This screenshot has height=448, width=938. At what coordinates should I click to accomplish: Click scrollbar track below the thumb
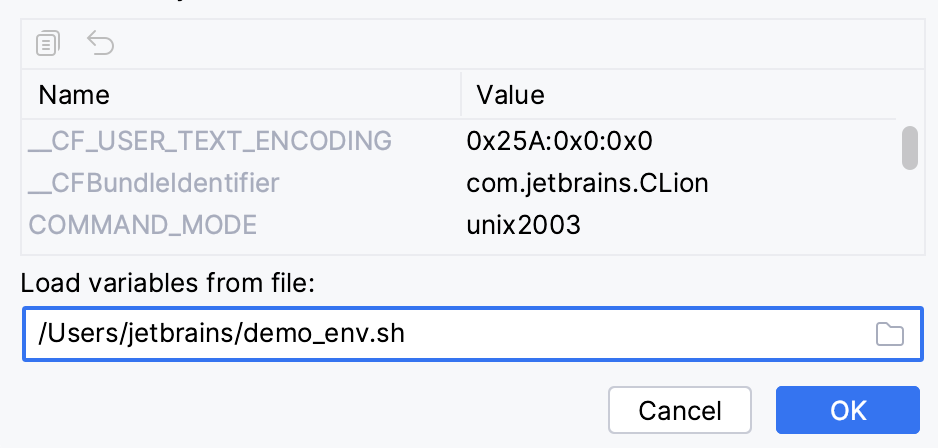(x=909, y=215)
